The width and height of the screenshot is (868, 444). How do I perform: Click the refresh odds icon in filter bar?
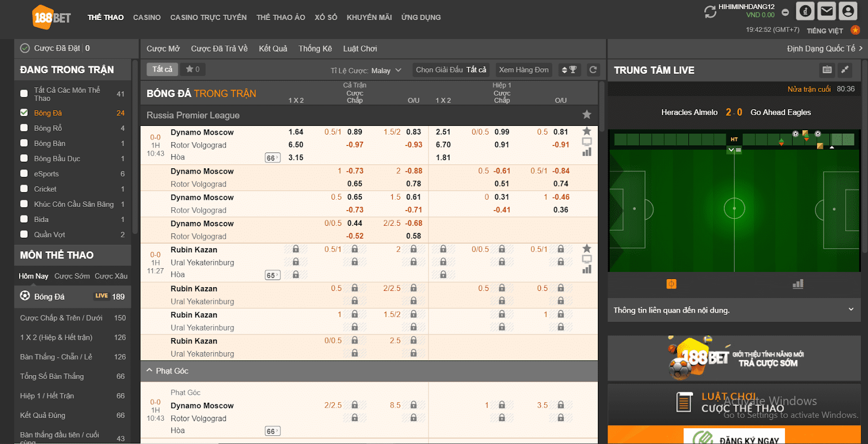(593, 69)
